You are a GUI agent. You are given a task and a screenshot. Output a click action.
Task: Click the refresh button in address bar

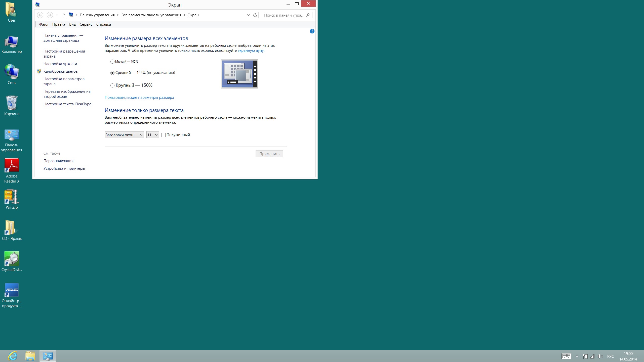click(x=255, y=15)
